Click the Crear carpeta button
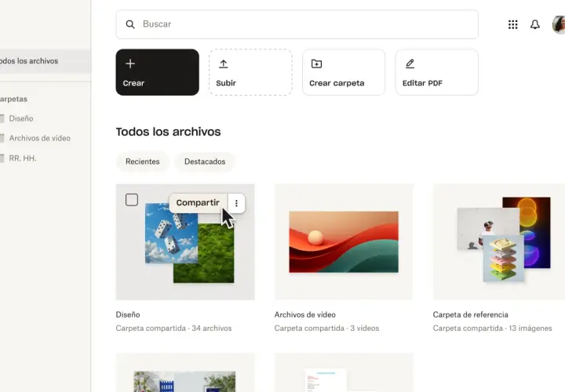Image resolution: width=565 pixels, height=392 pixels. pos(344,72)
